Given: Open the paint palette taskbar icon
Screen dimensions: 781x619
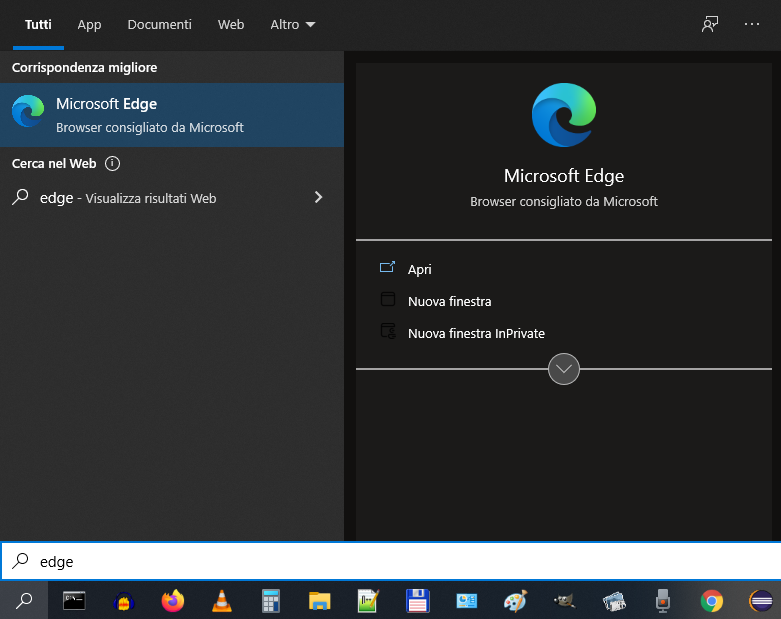Looking at the screenshot, I should click(515, 601).
